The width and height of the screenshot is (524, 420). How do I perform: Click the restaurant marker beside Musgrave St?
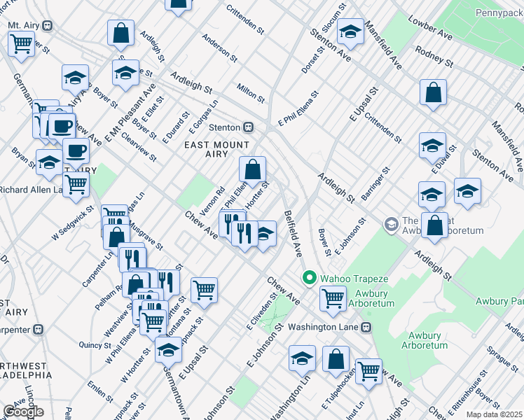pos(132,261)
